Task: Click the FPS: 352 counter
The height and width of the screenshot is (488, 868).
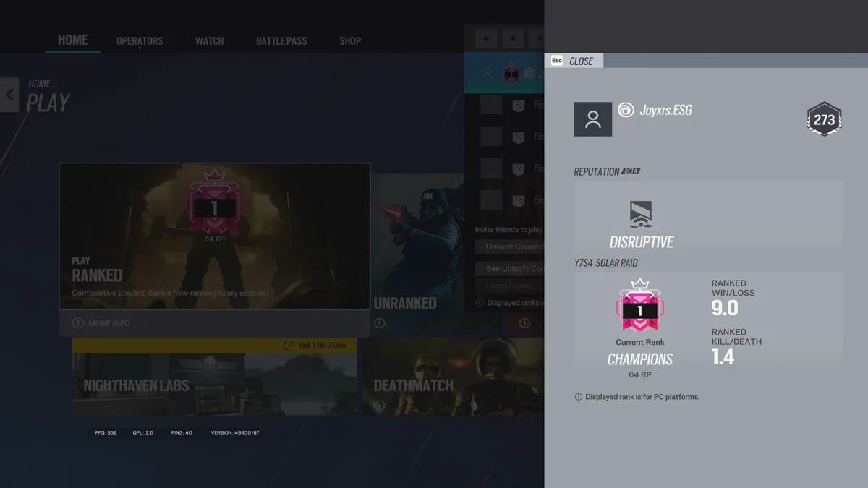Action: pyautogui.click(x=106, y=432)
